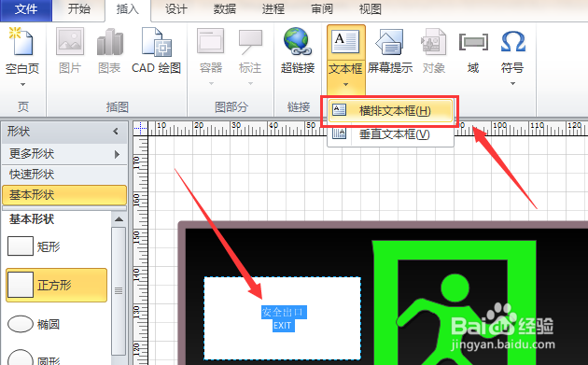This screenshot has width=588, height=365.
Task: Switch to the 数据 ribbon tab
Action: (225, 9)
